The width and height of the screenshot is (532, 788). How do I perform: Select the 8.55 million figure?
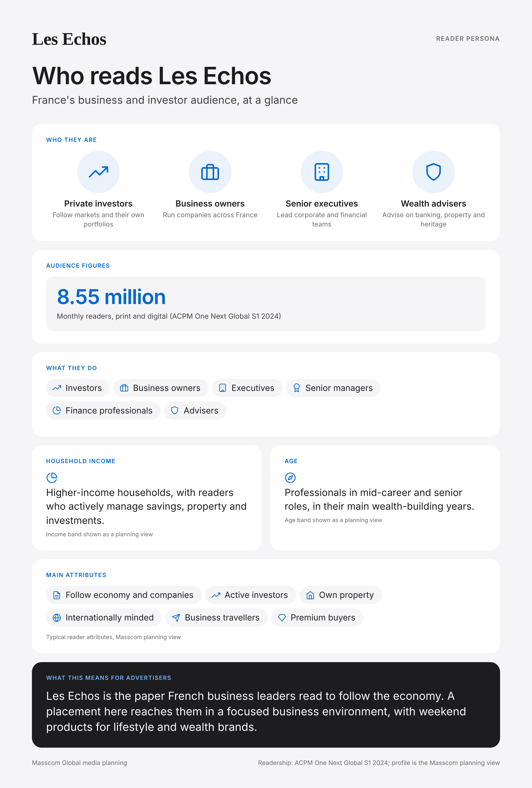pos(111,297)
